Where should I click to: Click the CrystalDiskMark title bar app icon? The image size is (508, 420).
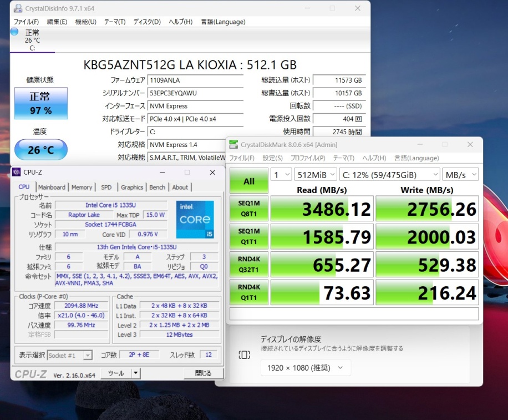(233, 145)
